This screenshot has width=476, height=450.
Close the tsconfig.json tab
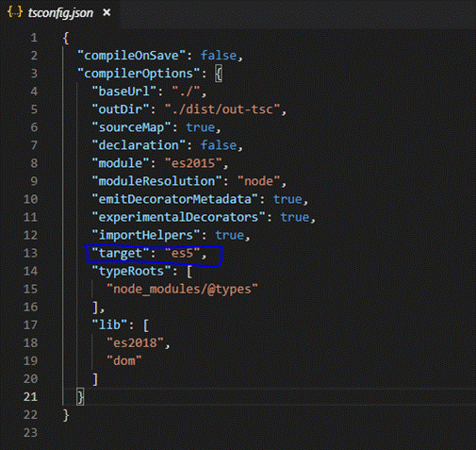point(107,12)
